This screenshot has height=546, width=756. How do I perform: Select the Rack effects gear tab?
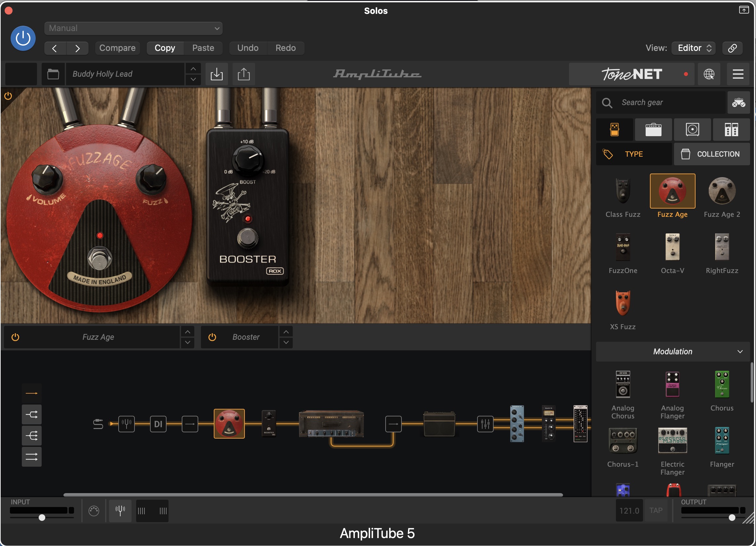731,130
